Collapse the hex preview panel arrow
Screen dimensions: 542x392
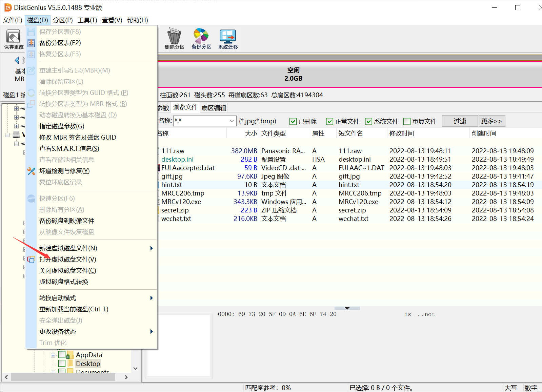(x=347, y=308)
